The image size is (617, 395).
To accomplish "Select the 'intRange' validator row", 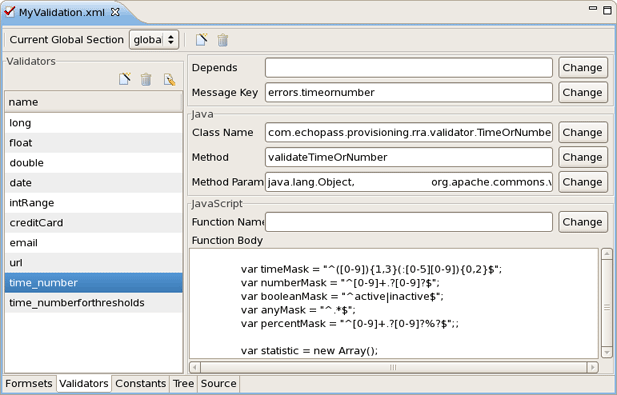I will [94, 203].
